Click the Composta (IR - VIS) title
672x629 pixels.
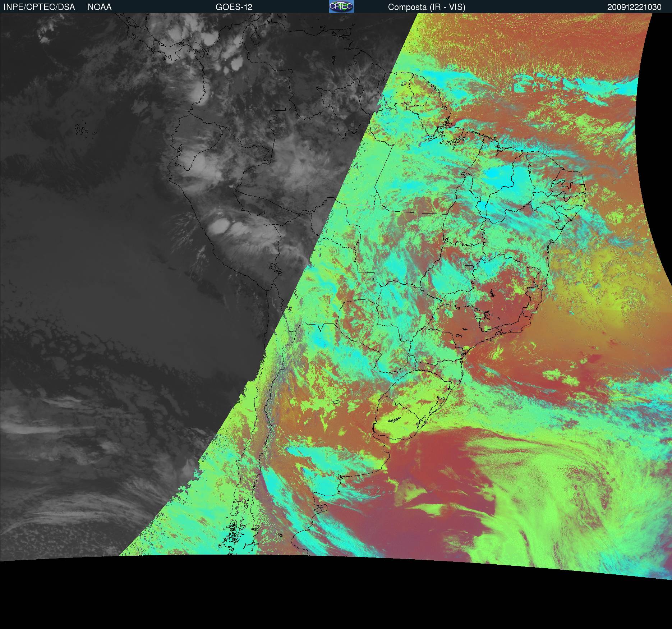click(427, 7)
